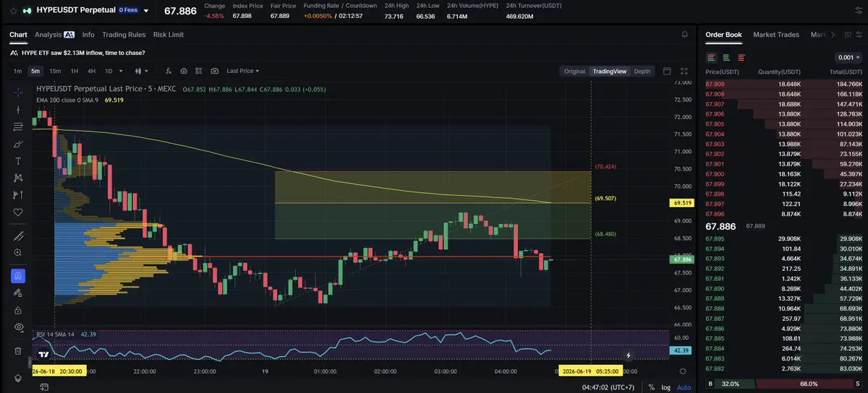This screenshot has height=393, width=868.
Task: Open the Fibonacci retracement tools
Action: click(18, 127)
